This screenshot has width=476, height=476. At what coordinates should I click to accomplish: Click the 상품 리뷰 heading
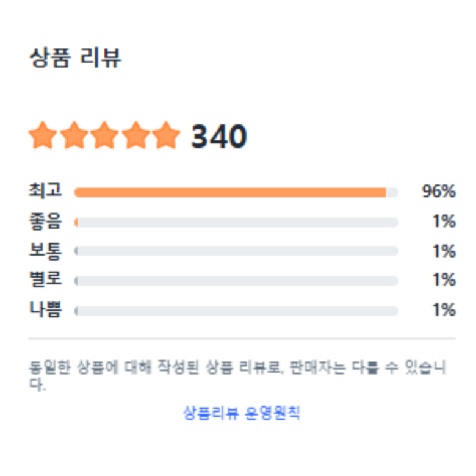click(75, 59)
